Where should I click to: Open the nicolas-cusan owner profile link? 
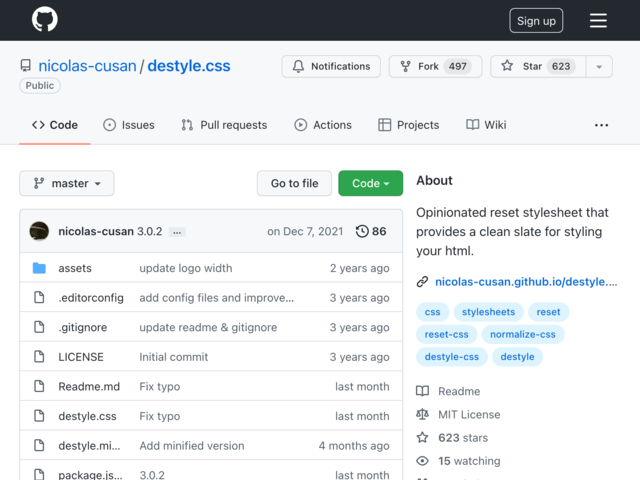point(87,66)
